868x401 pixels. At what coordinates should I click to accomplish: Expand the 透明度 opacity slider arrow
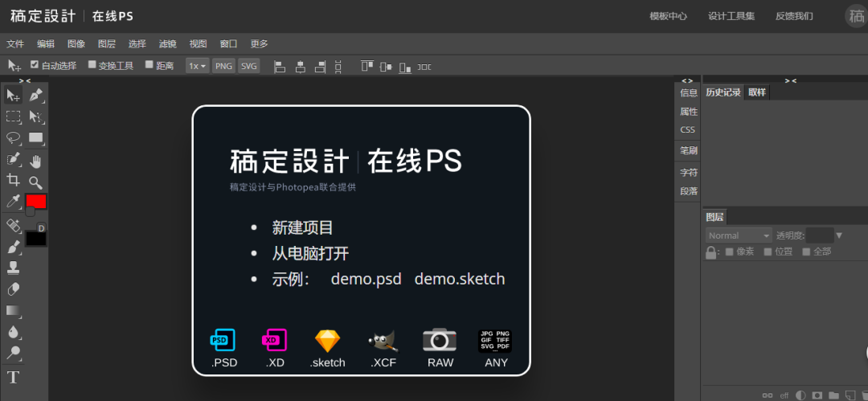(x=839, y=235)
